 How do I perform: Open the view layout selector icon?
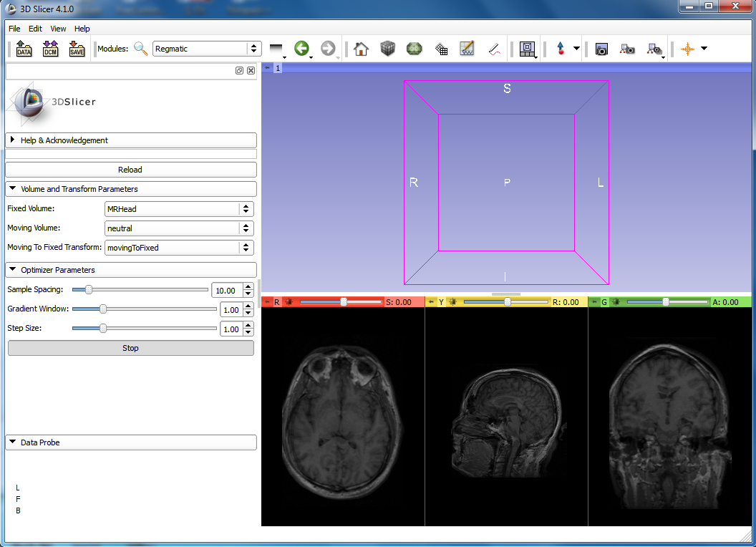pyautogui.click(x=528, y=49)
